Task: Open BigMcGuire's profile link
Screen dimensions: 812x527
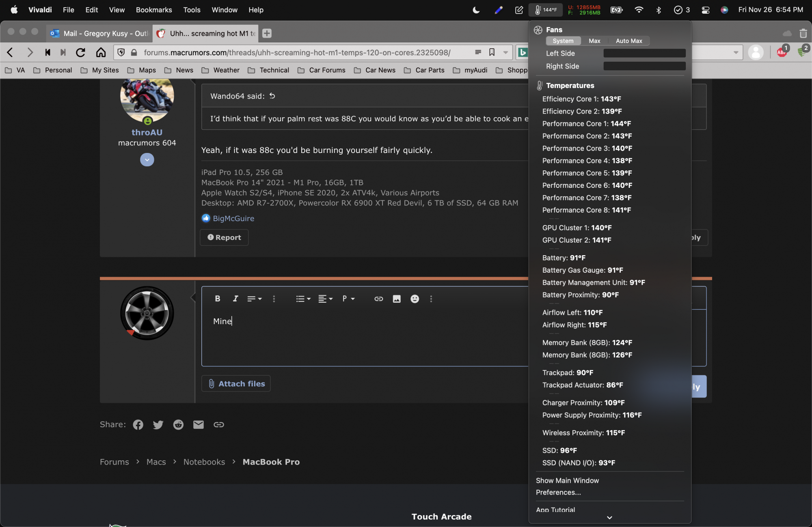Action: 233,218
